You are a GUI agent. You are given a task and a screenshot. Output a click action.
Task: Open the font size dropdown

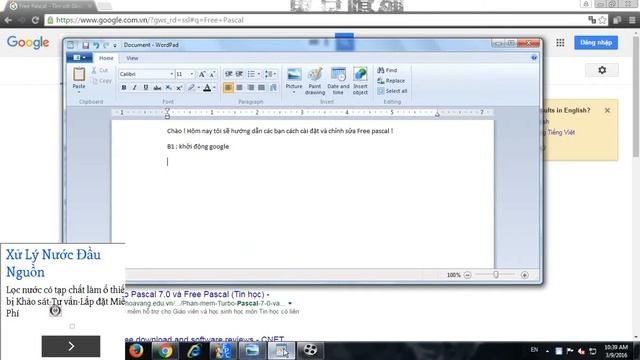tap(192, 74)
